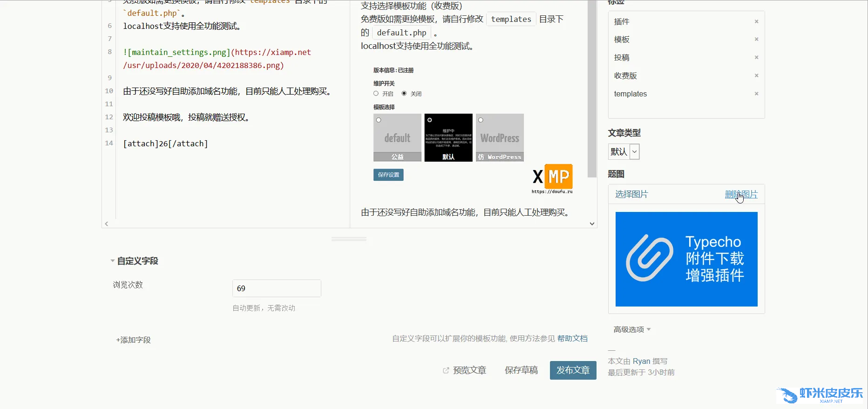Click 选择图片 to choose a cover image
Image resolution: width=868 pixels, height=409 pixels.
click(x=631, y=194)
